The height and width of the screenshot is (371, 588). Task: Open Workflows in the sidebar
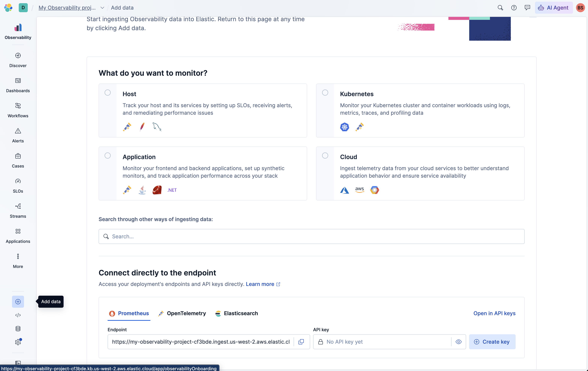[x=18, y=110]
